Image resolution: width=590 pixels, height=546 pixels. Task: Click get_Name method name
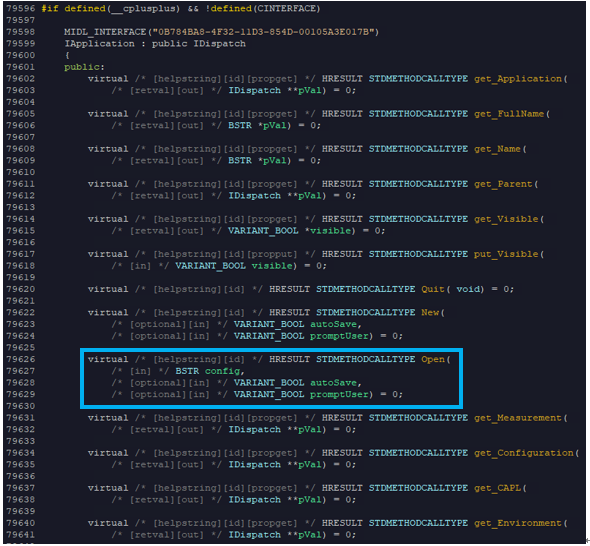pos(497,149)
